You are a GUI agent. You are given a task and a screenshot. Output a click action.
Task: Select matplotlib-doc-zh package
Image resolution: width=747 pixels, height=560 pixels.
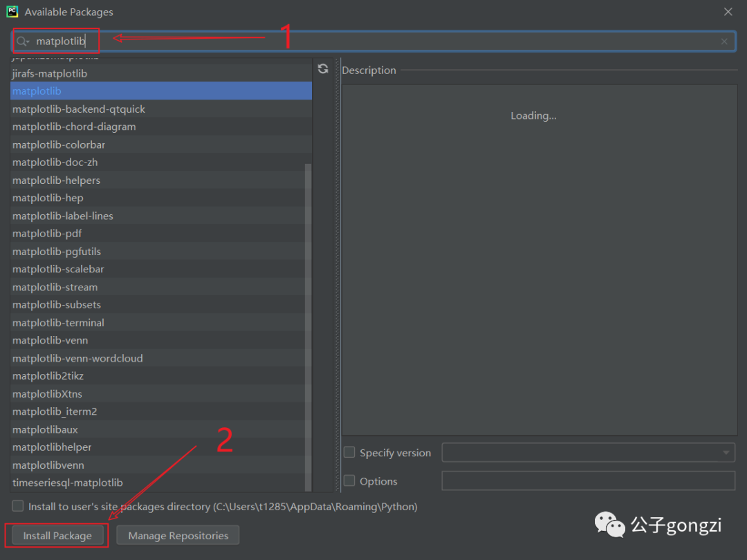(x=161, y=162)
